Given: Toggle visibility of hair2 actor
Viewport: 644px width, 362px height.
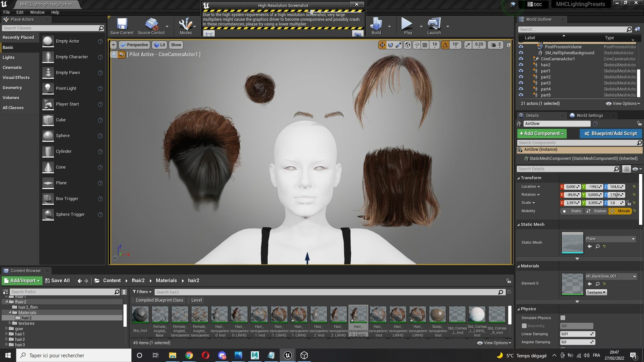Looking at the screenshot, I should click(x=521, y=65).
